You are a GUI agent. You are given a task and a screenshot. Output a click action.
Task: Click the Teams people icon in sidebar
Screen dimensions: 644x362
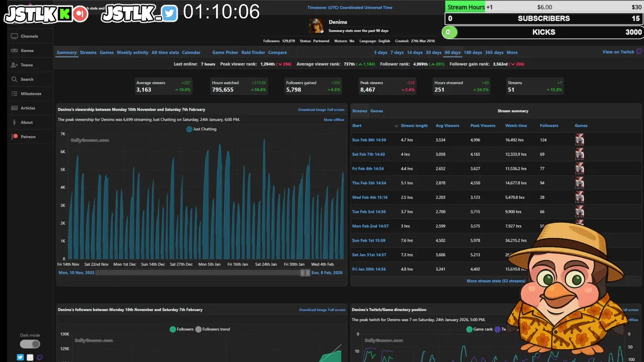point(15,65)
